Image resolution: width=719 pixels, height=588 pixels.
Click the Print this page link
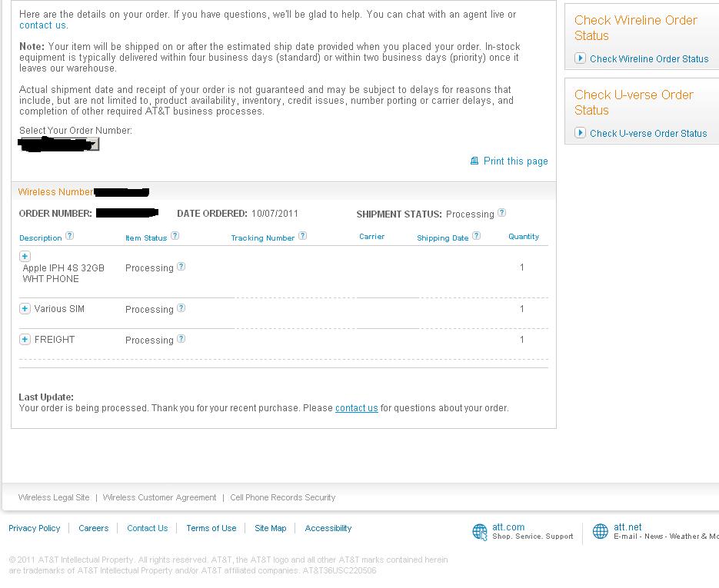tap(515, 161)
